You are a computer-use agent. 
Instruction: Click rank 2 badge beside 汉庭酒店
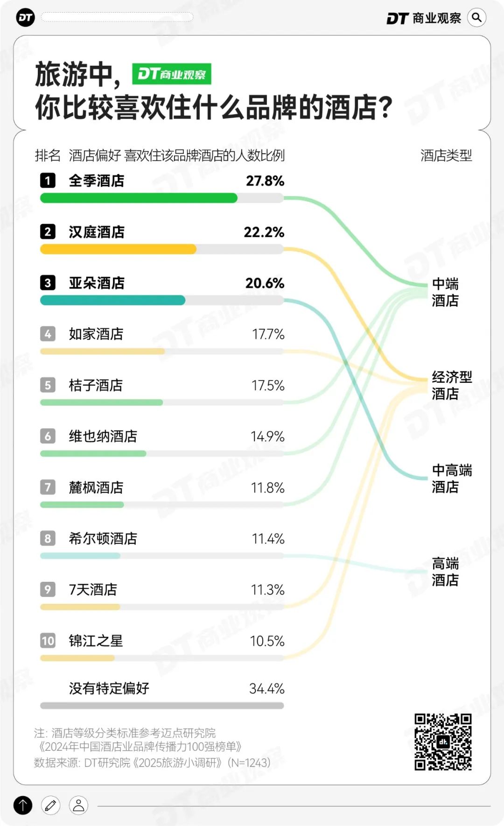pos(48,232)
